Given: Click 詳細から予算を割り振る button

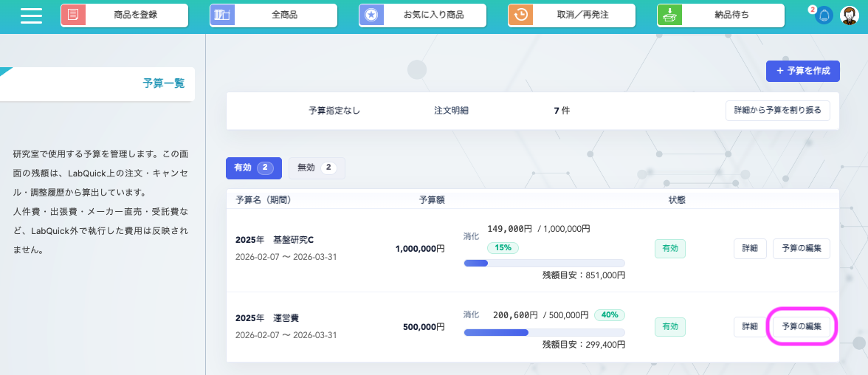Looking at the screenshot, I should pos(778,110).
